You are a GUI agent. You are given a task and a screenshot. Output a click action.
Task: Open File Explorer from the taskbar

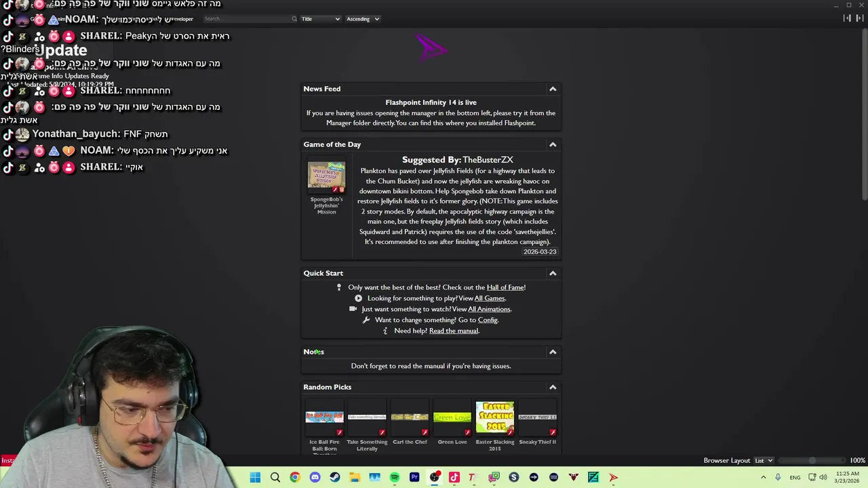[355, 477]
